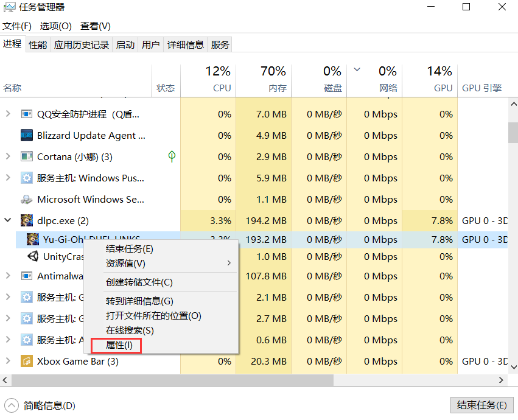Sort by the 状态 column header
Image resolution: width=518 pixels, height=420 pixels.
(166, 80)
